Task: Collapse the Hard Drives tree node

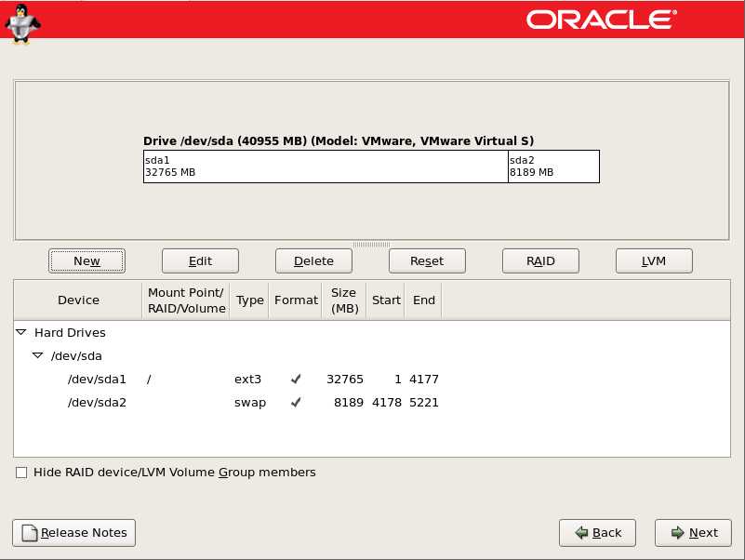Action: 20,332
